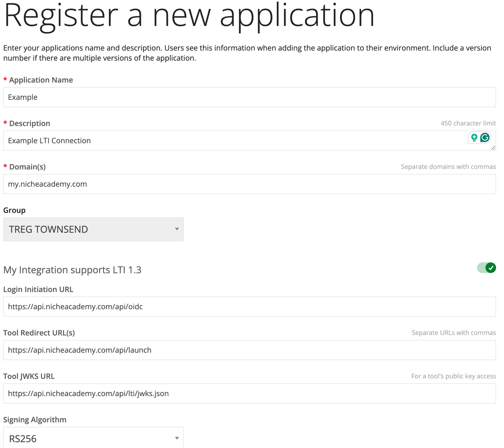This screenshot has width=504, height=448.
Task: Click the green checkmark on LTI toggle
Action: [x=491, y=268]
